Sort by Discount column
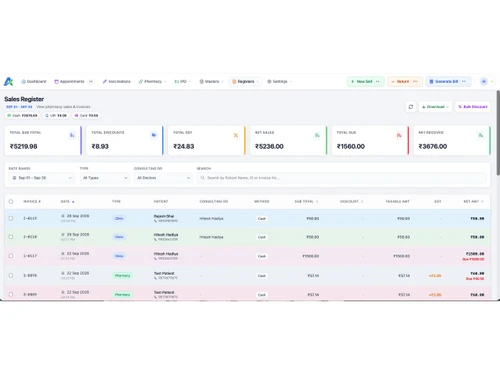 click(x=351, y=202)
